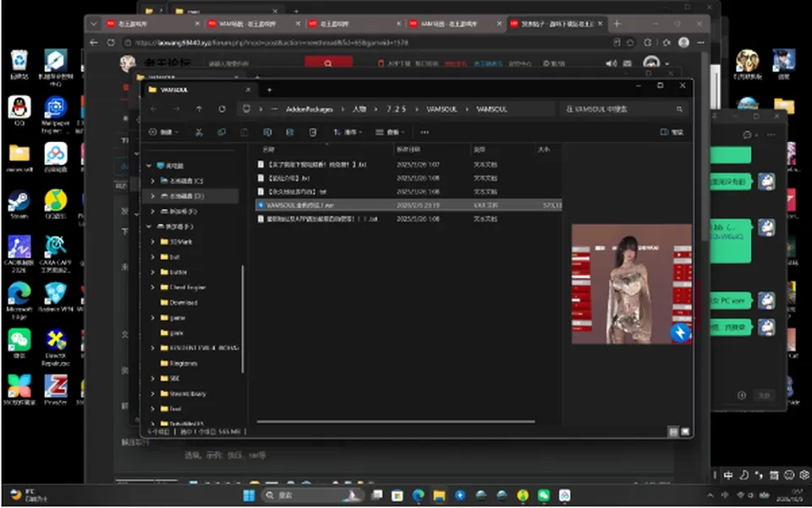The width and height of the screenshot is (812, 508).
Task: Expand the game folder tree node
Action: point(153,318)
